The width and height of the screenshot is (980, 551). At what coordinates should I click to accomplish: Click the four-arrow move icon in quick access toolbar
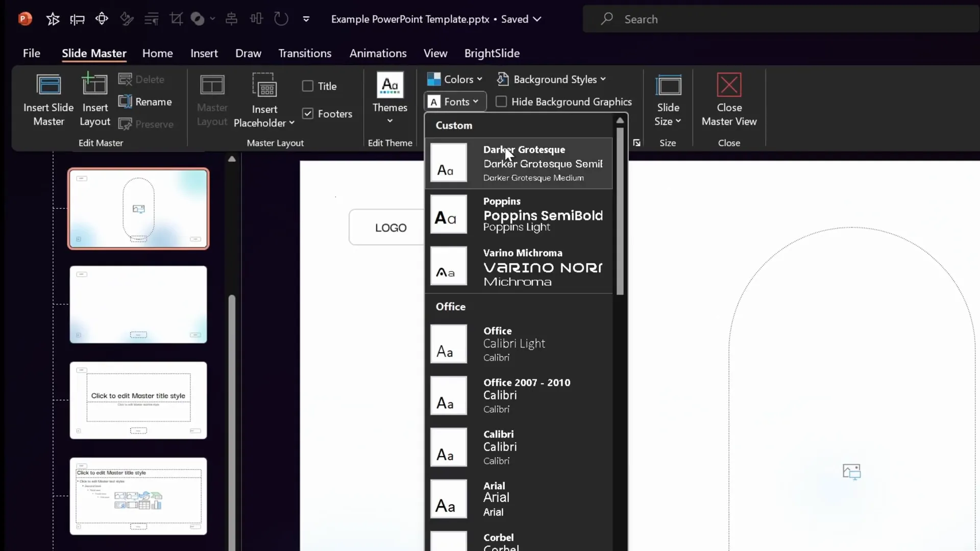[x=102, y=19]
